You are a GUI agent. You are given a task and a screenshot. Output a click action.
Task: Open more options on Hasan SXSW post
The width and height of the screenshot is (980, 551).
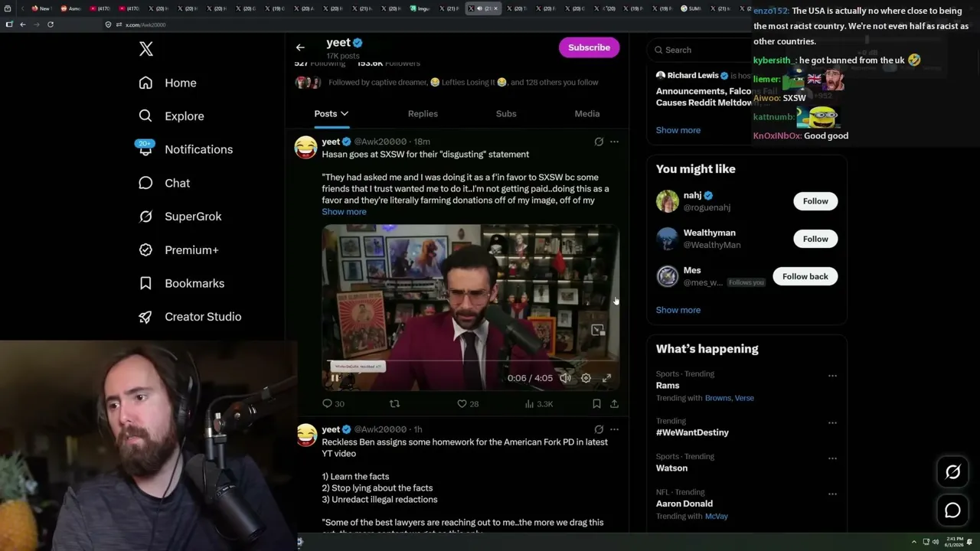[614, 142]
